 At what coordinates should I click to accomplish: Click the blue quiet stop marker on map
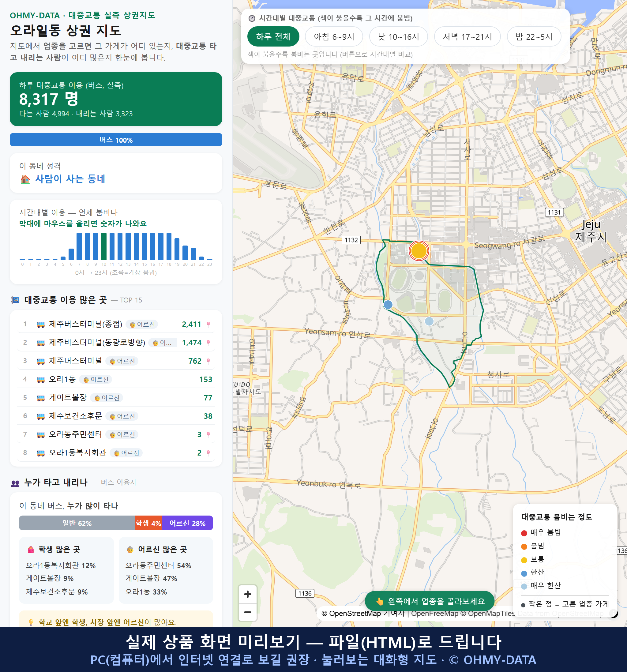point(388,305)
